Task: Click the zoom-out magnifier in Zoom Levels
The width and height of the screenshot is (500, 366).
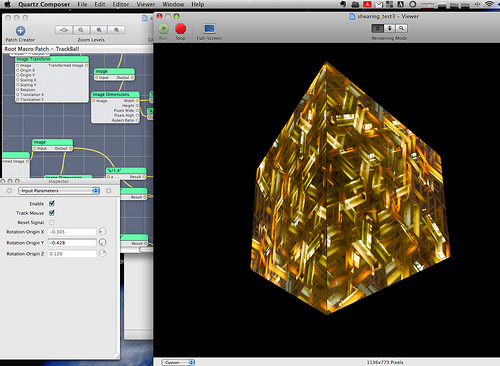Action: [x=81, y=30]
